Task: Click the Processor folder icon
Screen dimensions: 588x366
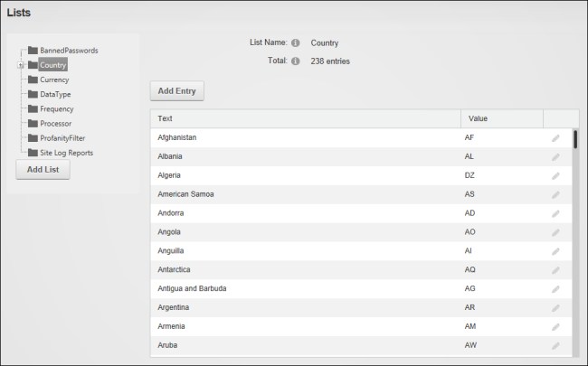Action: click(33, 123)
